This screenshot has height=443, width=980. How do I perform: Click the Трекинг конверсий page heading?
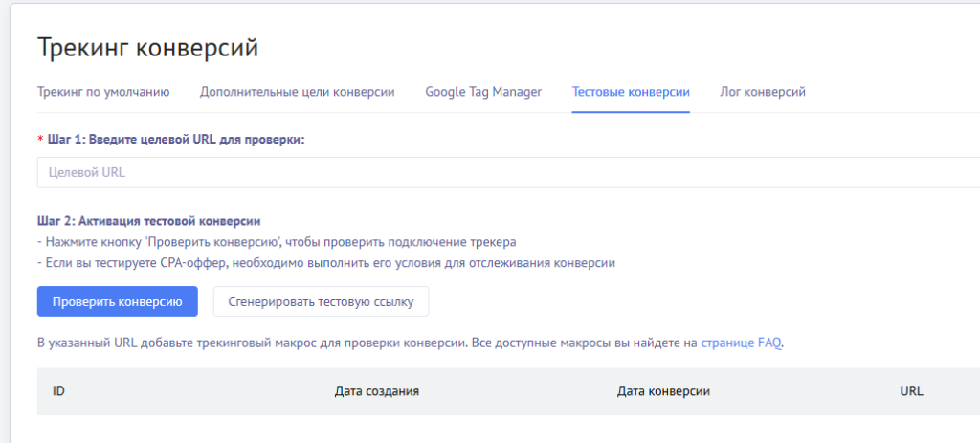click(148, 48)
